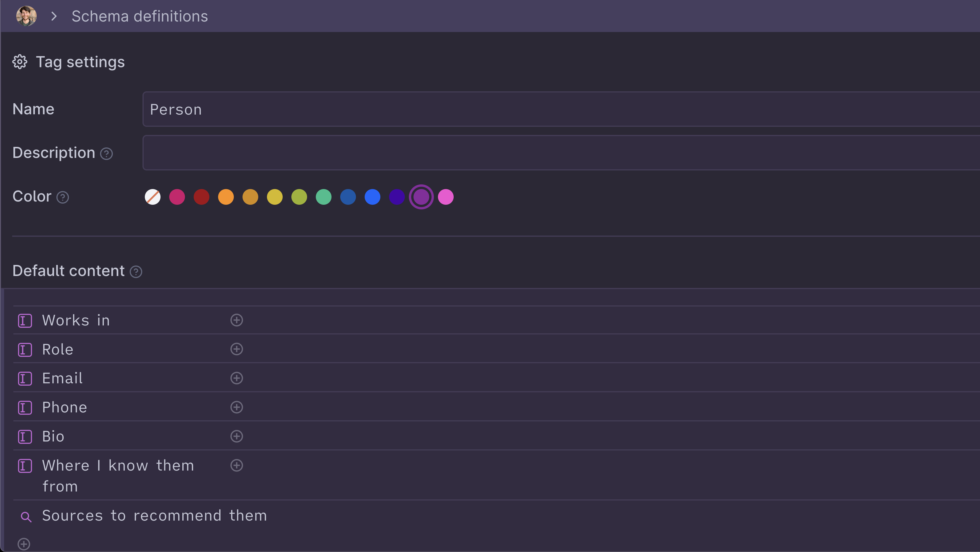Select the amber-brown color swatch
Viewport: 980px width, 552px height.
point(250,197)
